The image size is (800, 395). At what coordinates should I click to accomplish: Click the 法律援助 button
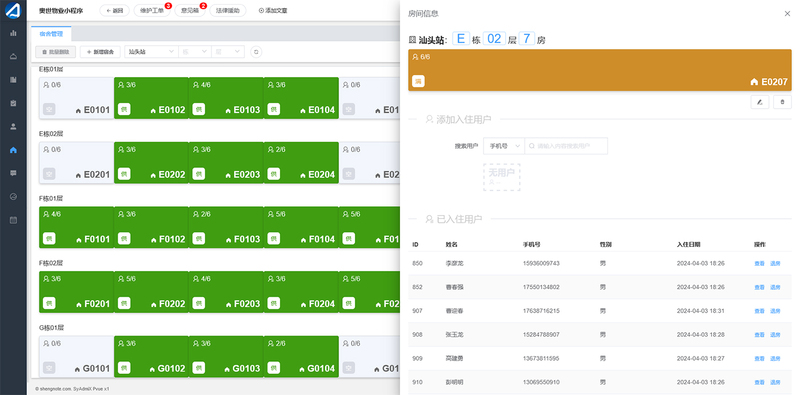coord(228,10)
